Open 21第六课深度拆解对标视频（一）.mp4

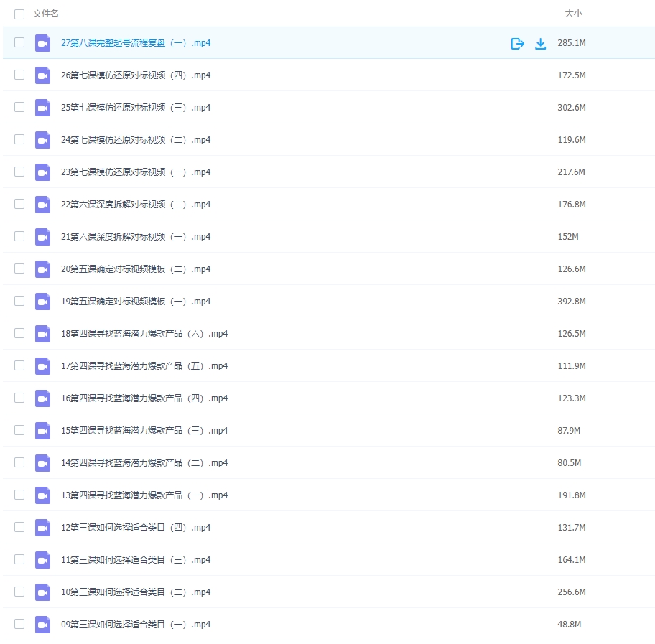136,237
